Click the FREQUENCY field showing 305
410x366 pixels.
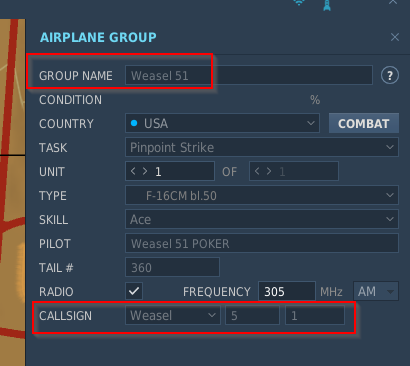click(x=287, y=291)
